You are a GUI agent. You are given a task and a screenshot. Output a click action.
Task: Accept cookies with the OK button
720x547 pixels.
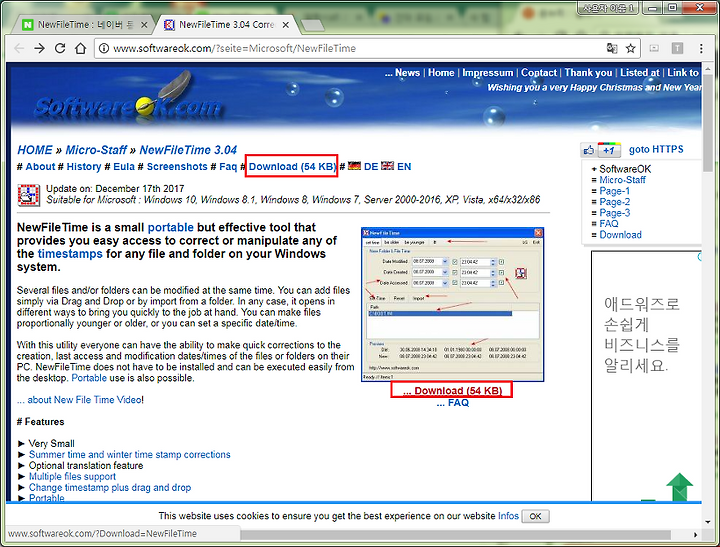click(535, 516)
